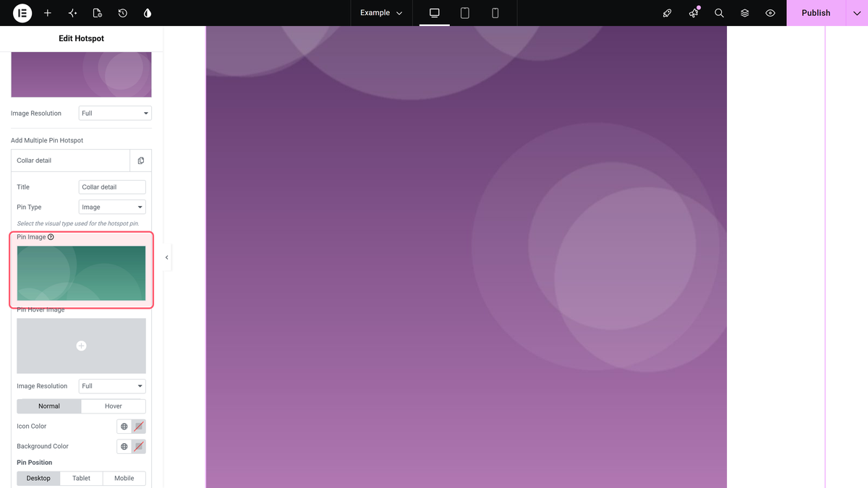Open global colors for Background Color
Viewport: 868px width, 488px height.
124,447
